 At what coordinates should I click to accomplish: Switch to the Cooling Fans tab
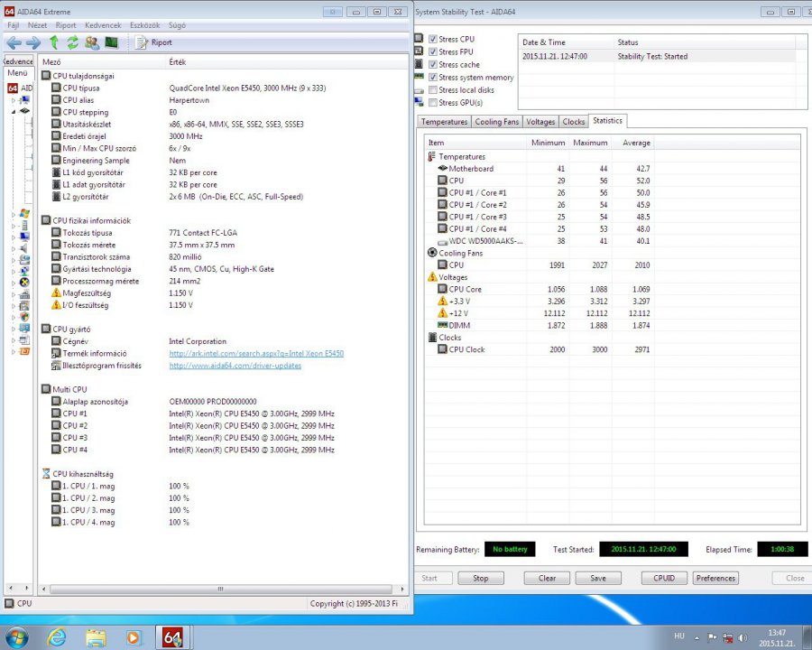[496, 121]
